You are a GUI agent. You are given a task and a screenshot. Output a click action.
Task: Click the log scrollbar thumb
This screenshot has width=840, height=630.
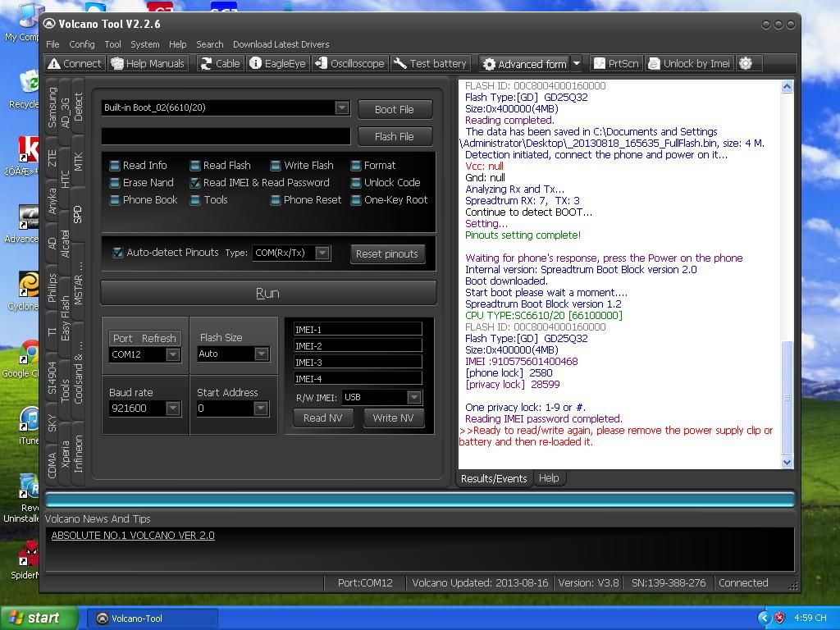787,397
